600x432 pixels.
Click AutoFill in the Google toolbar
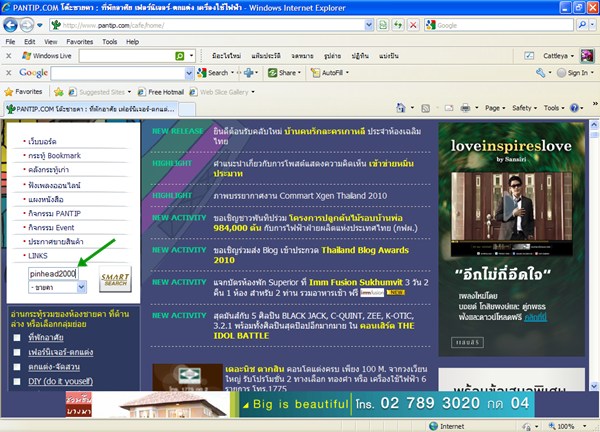point(329,73)
